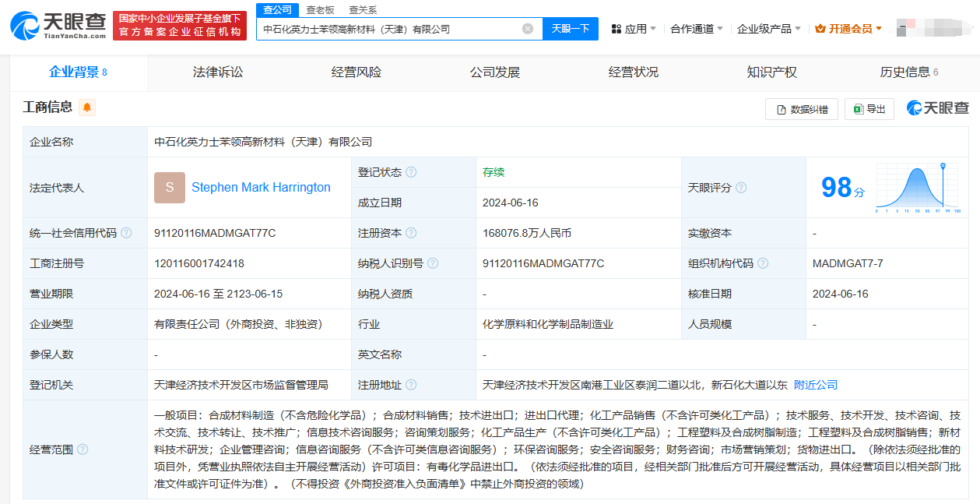Select the 企业背景 tab
Screen dimensions: 980x504
point(78,72)
